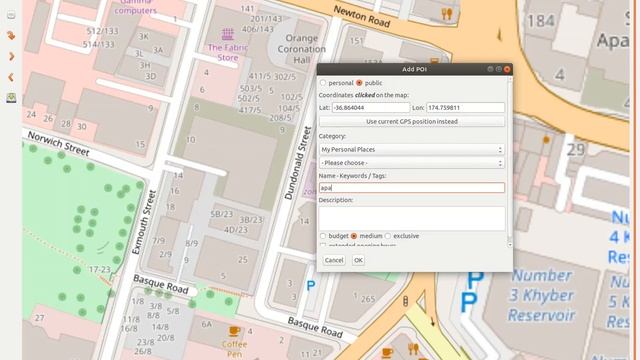Select the public radio option

point(359,83)
